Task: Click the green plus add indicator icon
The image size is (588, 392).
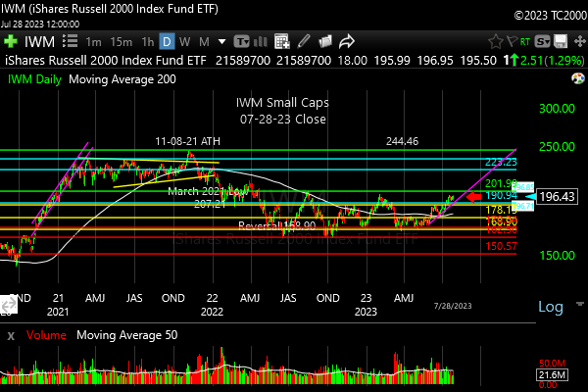Action: 11,42
